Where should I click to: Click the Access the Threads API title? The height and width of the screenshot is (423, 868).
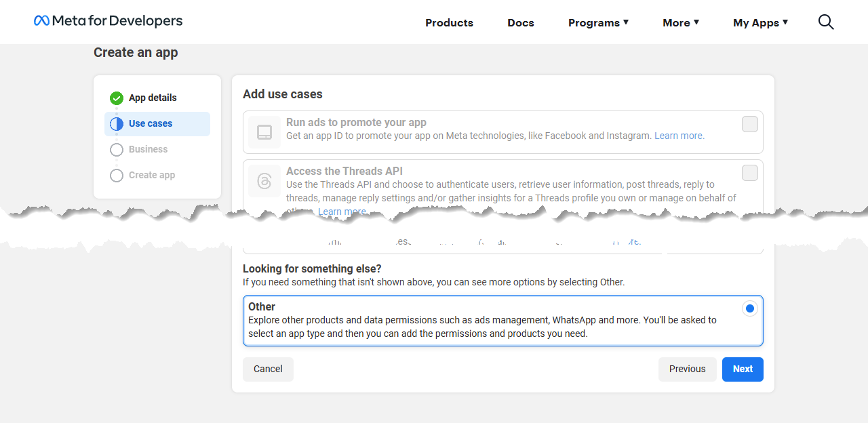click(x=344, y=171)
